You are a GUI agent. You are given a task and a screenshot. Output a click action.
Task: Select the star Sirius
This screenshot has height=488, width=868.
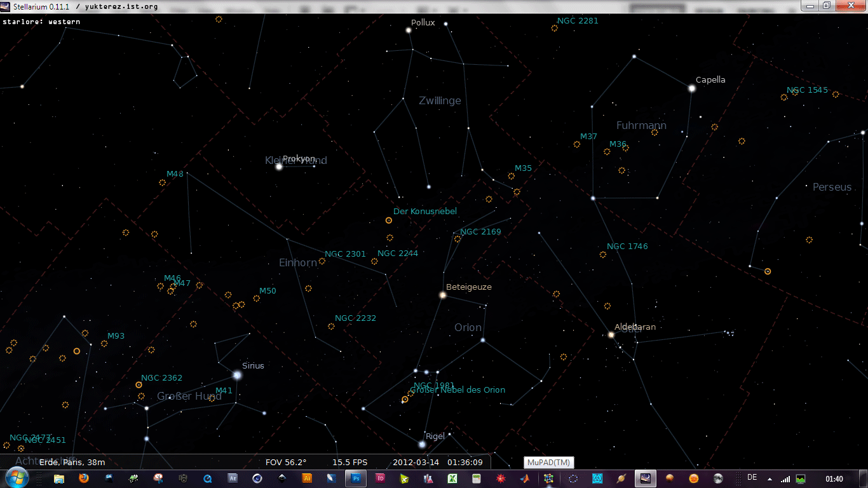click(237, 376)
